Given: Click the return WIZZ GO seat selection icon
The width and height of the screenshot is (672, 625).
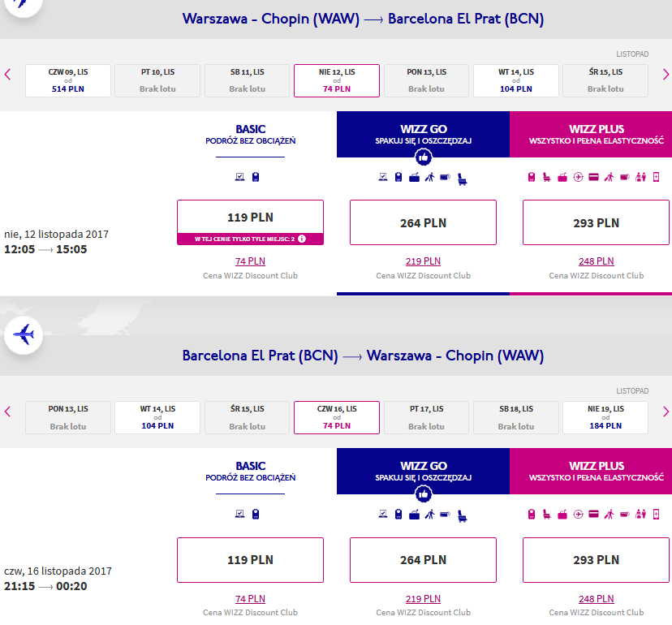Looking at the screenshot, I should pos(463,515).
